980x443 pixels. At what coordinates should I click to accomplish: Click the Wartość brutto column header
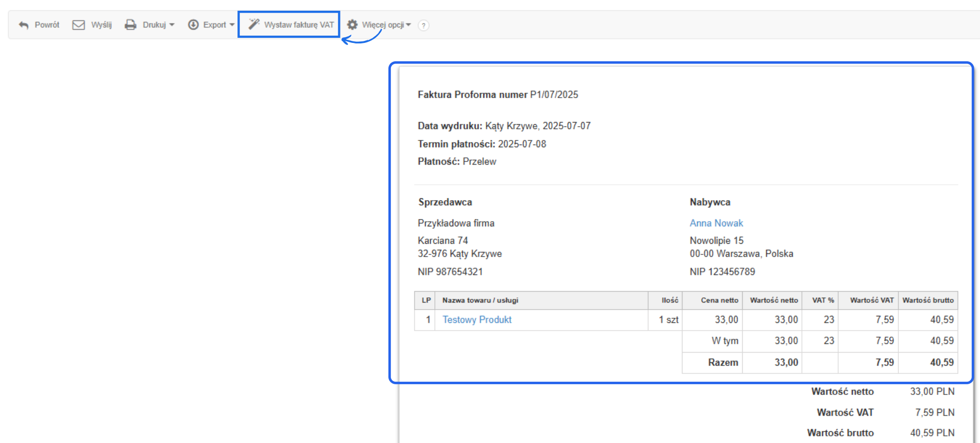pyautogui.click(x=928, y=300)
